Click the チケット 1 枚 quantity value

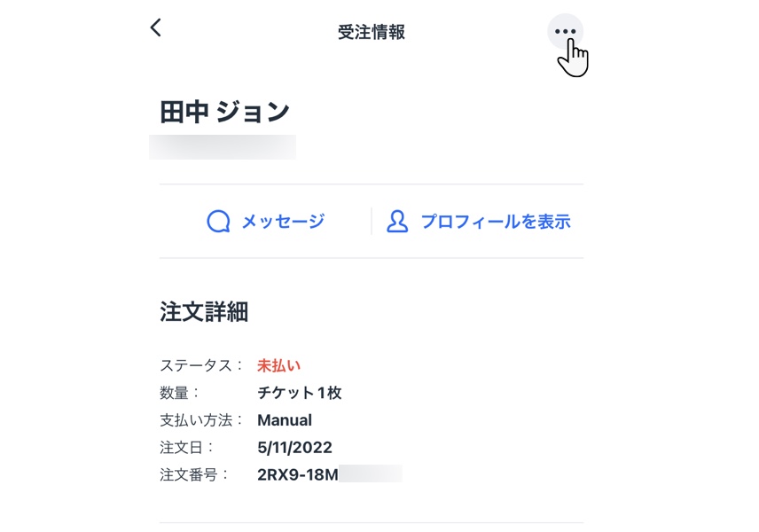(300, 393)
